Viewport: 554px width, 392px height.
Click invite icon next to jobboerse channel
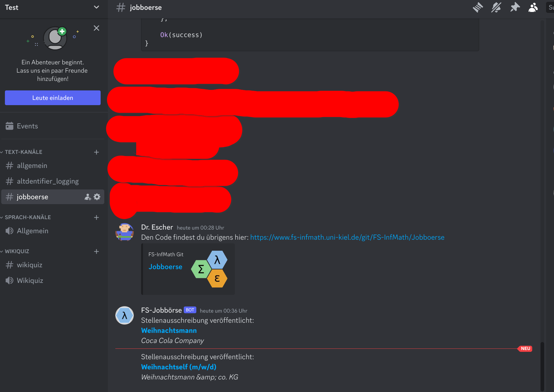(x=88, y=197)
